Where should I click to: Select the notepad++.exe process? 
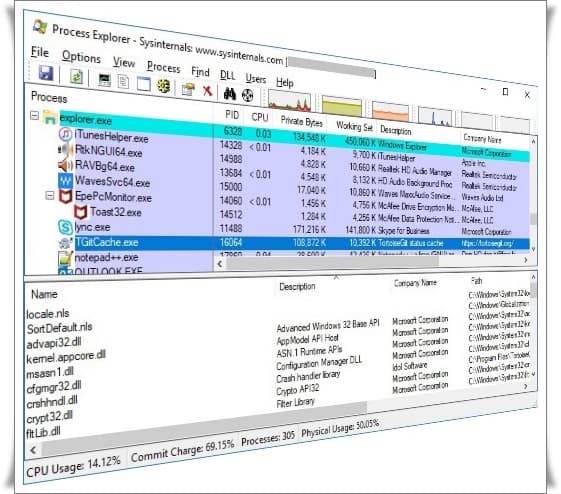tap(106, 258)
